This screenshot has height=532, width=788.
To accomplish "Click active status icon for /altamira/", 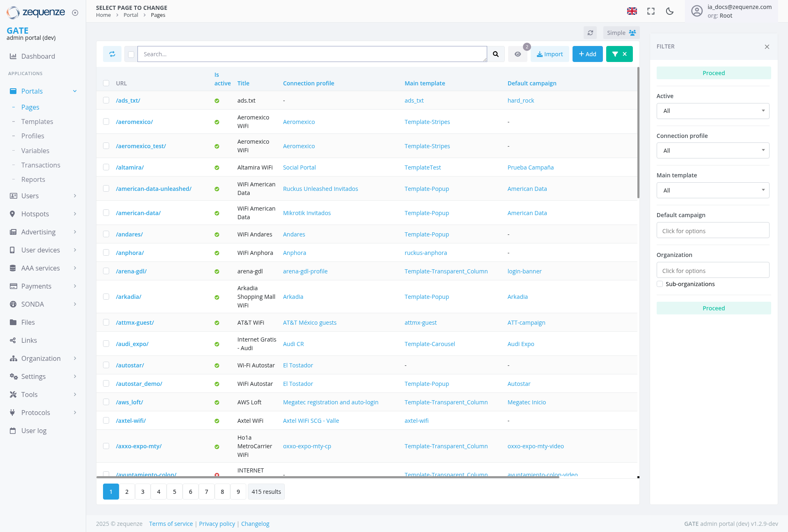I will [x=217, y=167].
